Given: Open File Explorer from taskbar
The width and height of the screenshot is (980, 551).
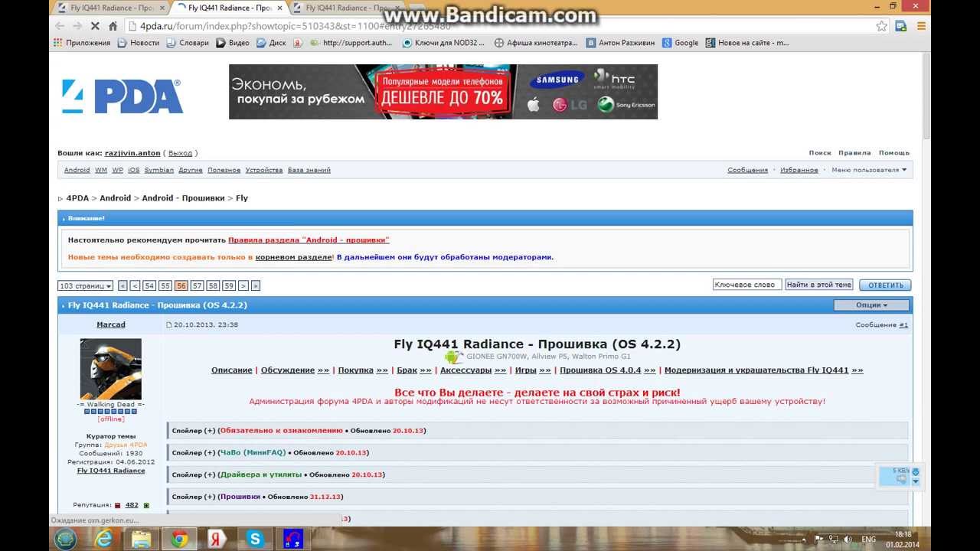Looking at the screenshot, I should click(142, 539).
